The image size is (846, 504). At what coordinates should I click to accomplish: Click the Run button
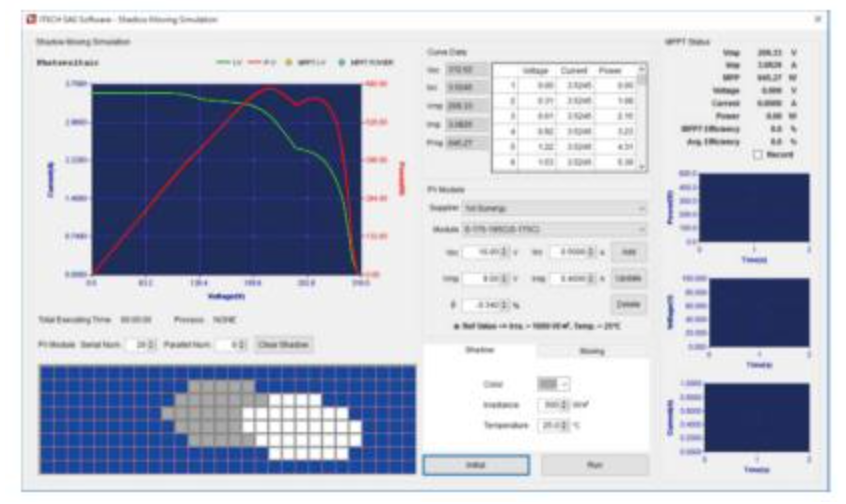coord(595,465)
